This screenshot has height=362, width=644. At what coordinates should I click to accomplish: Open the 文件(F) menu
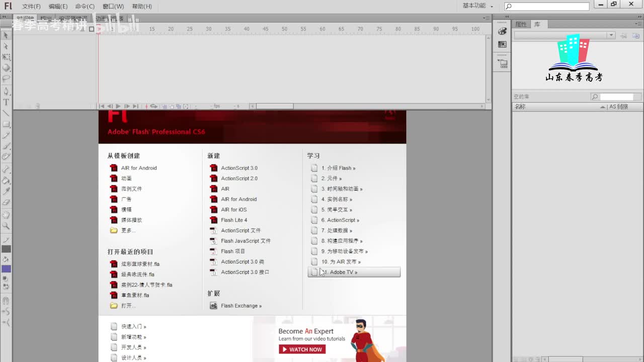click(31, 7)
